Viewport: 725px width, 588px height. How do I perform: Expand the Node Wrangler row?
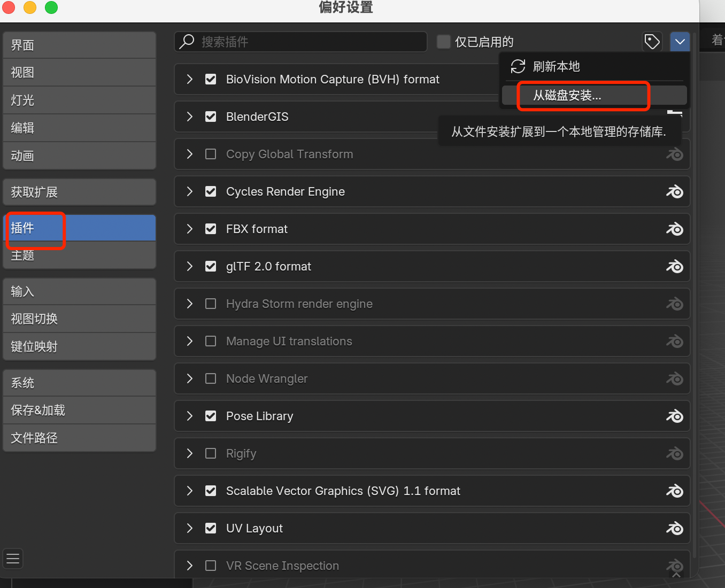(x=189, y=378)
